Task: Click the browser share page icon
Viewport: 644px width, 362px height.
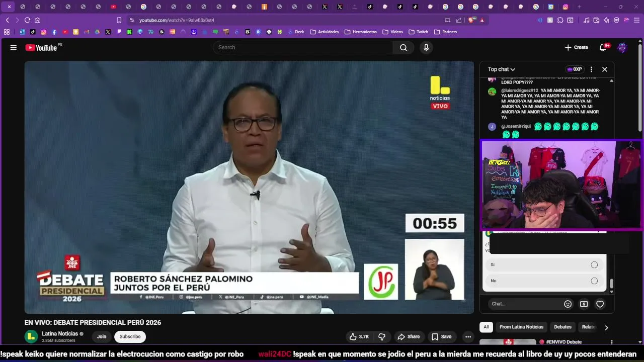Action: (x=459, y=20)
